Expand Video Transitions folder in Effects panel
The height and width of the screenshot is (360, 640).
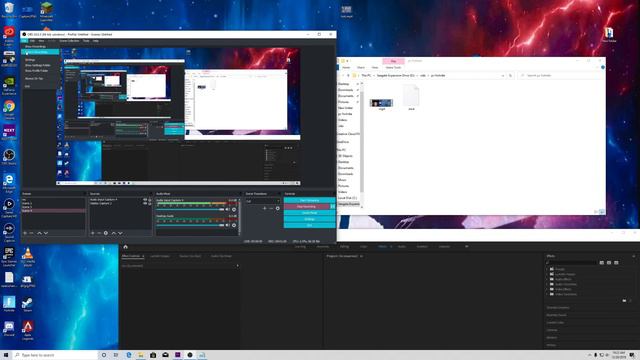pos(547,294)
